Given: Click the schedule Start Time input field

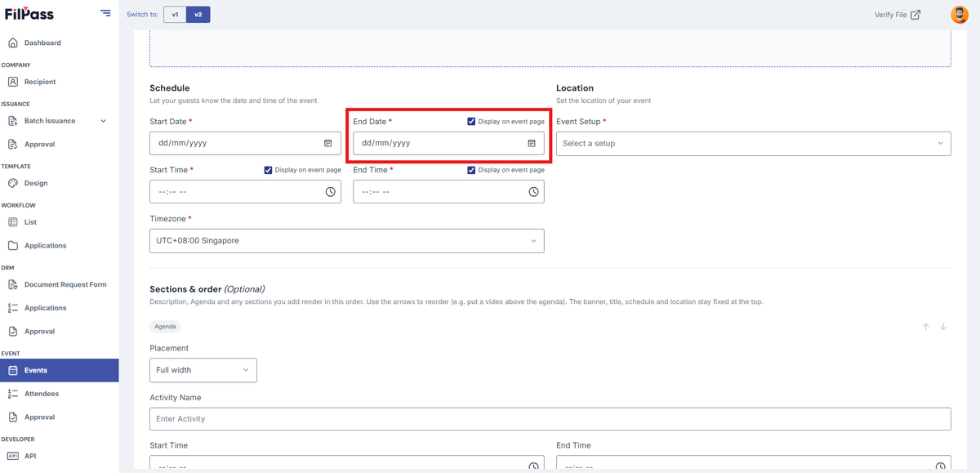Looking at the screenshot, I should click(245, 192).
